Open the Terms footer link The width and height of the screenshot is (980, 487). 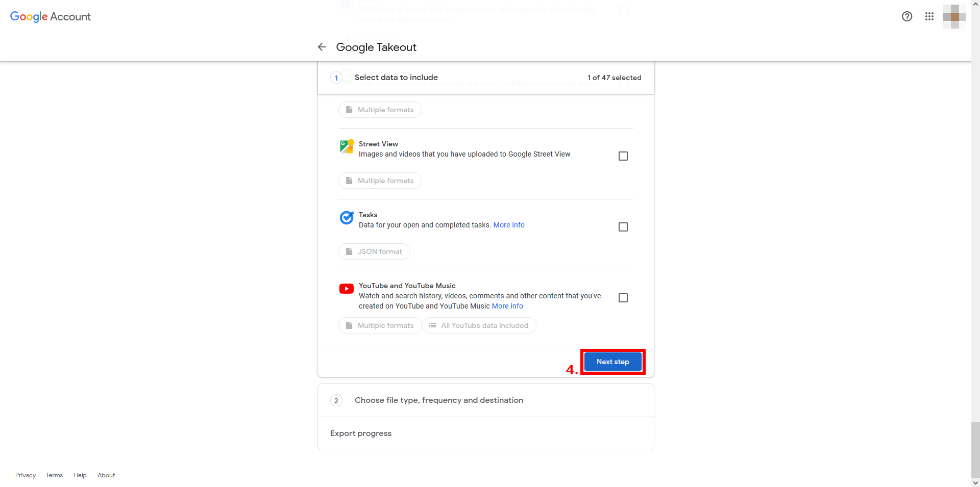click(55, 475)
